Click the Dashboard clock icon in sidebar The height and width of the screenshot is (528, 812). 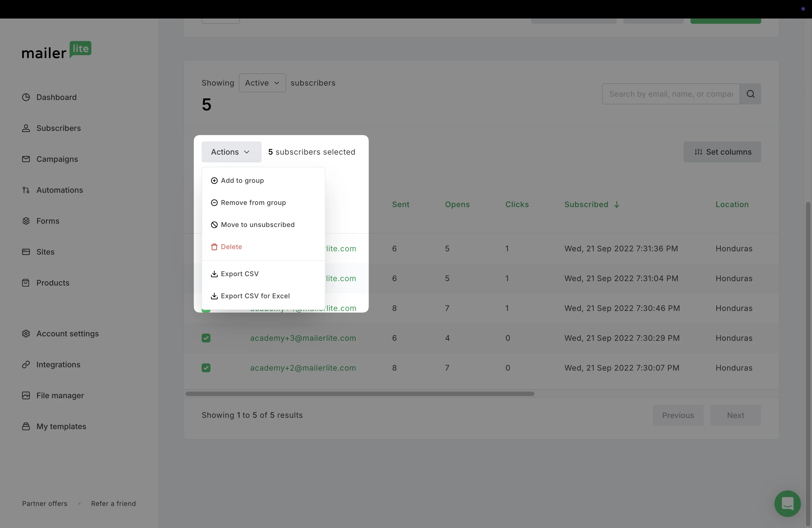[26, 97]
